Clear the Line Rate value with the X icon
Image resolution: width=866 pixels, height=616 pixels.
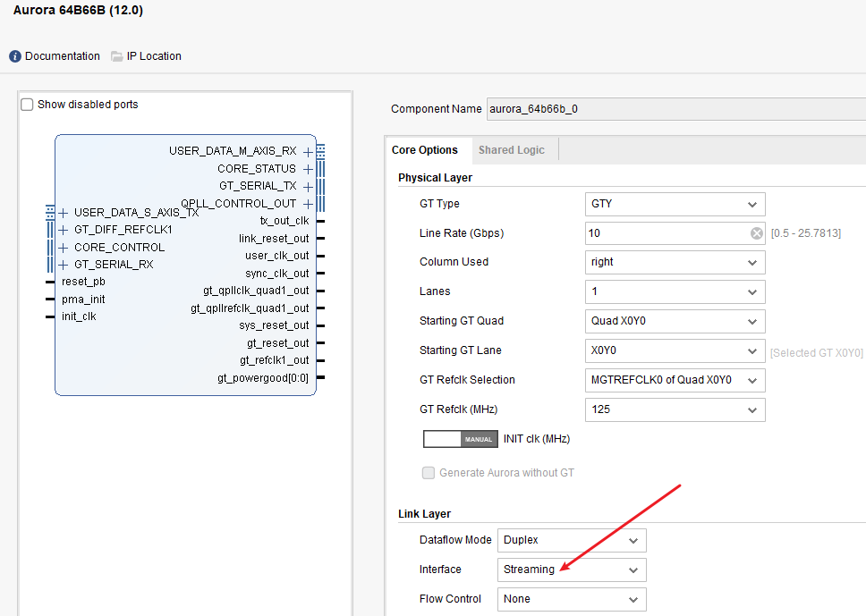pos(757,233)
